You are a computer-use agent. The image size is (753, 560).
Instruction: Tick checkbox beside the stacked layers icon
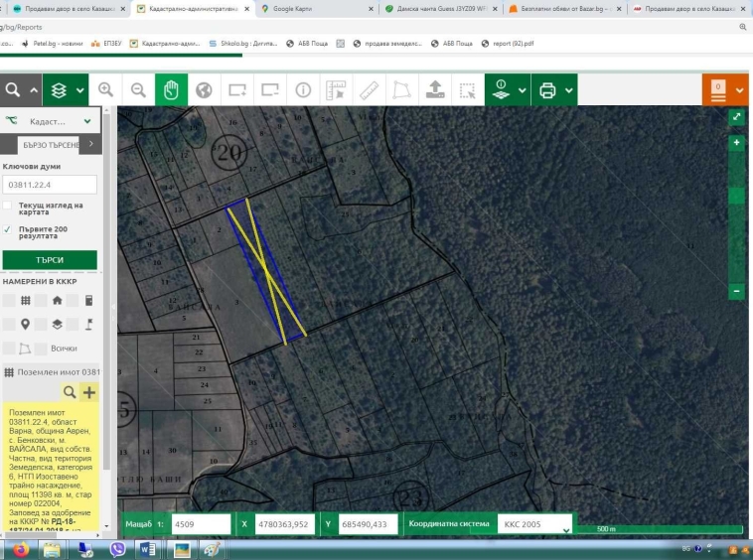pos(41,325)
